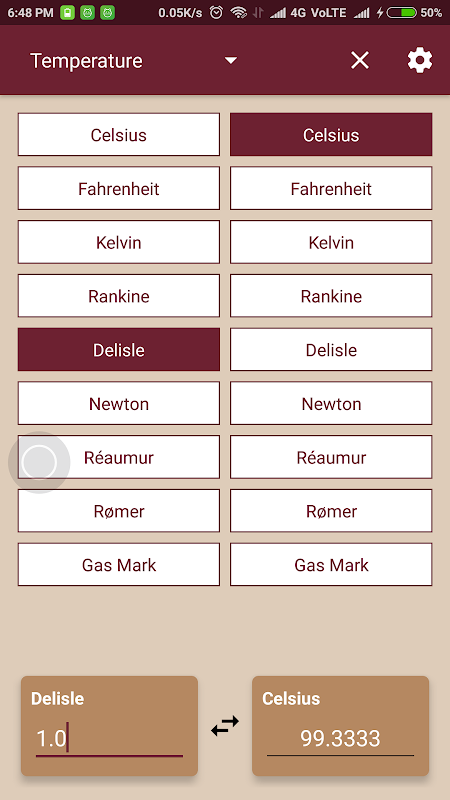Choose Gas Mark in the right column
The image size is (450, 800).
click(x=331, y=564)
